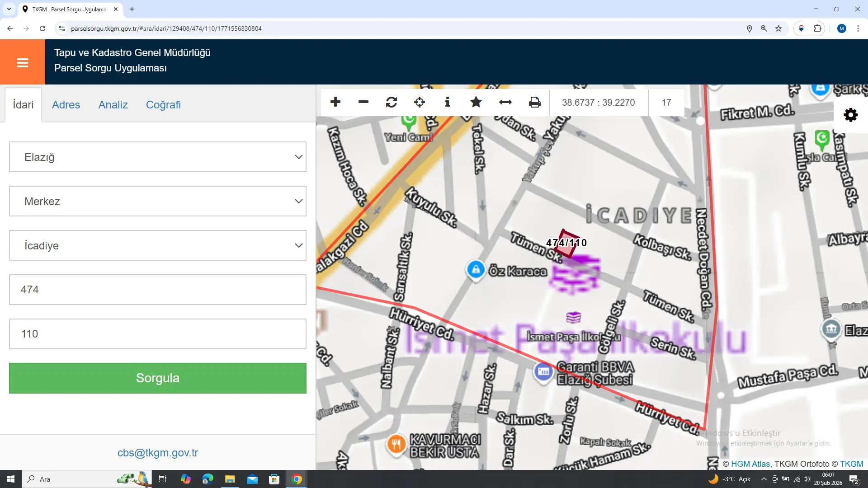The image size is (868, 488).
Task: Click the zoom level value 17
Action: tap(666, 103)
